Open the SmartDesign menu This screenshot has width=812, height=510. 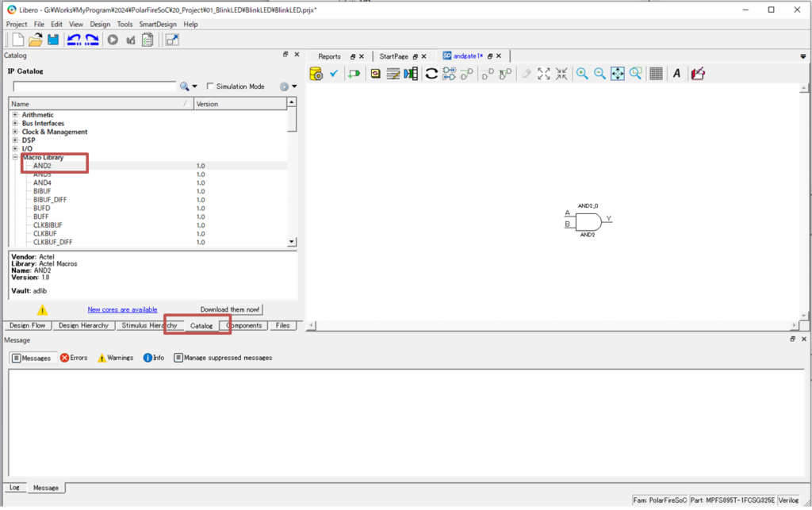point(158,25)
